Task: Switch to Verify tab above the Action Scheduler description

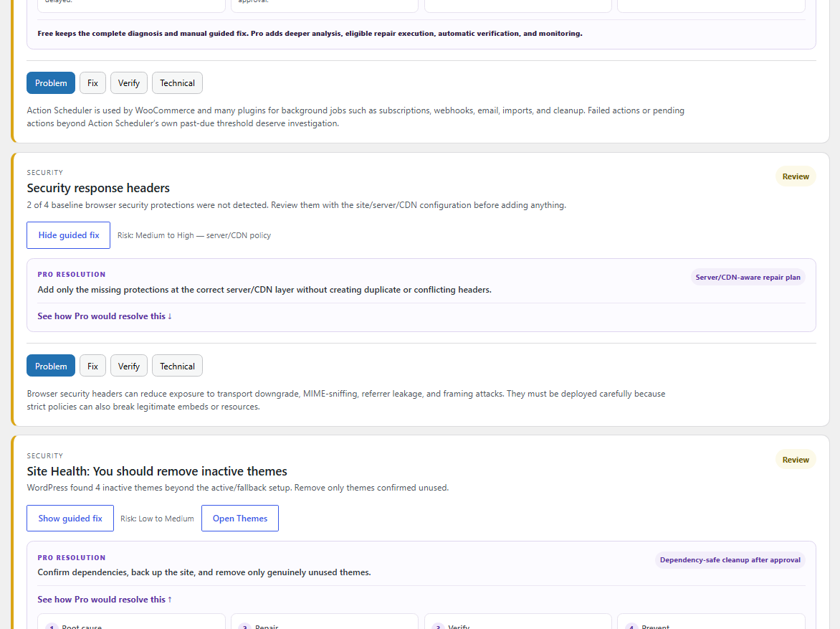Action: click(128, 83)
